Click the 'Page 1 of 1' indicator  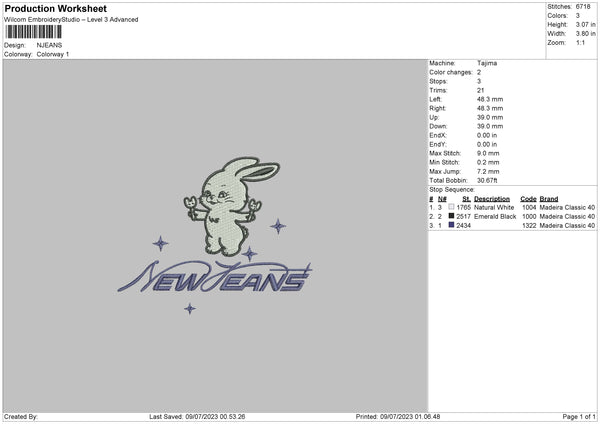579,417
